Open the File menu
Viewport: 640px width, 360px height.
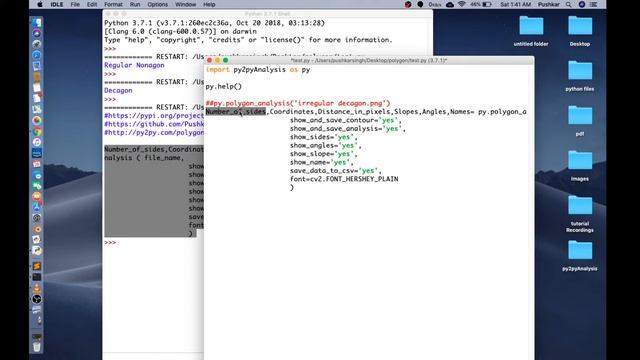[75, 4]
